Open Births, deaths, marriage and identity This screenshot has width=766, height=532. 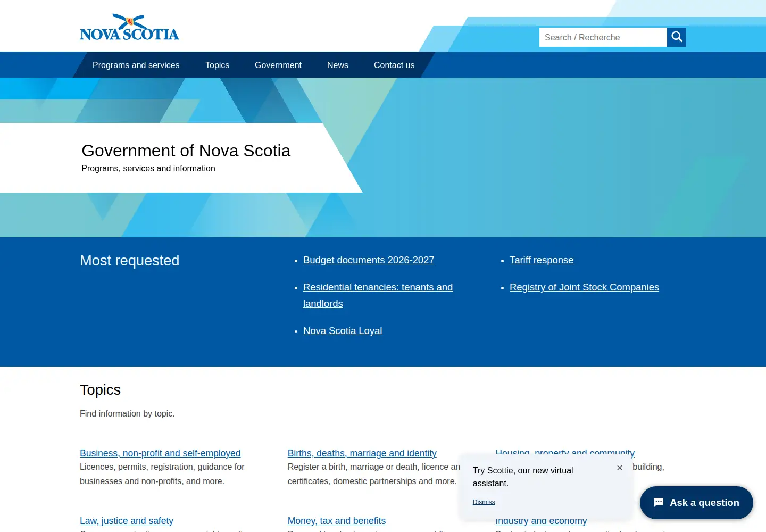point(362,453)
